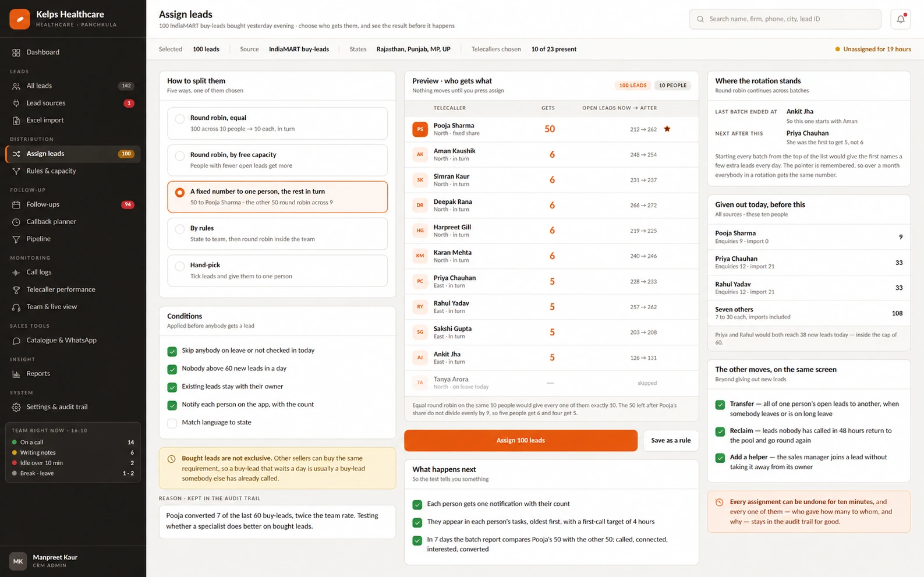Image resolution: width=924 pixels, height=577 pixels.
Task: Click Pooja Sharma's star icon
Action: [667, 129]
